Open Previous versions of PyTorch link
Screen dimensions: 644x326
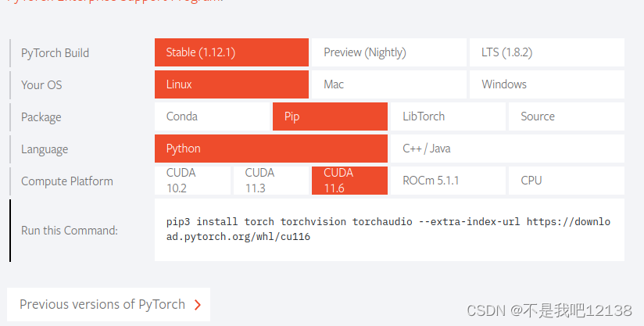coord(102,304)
